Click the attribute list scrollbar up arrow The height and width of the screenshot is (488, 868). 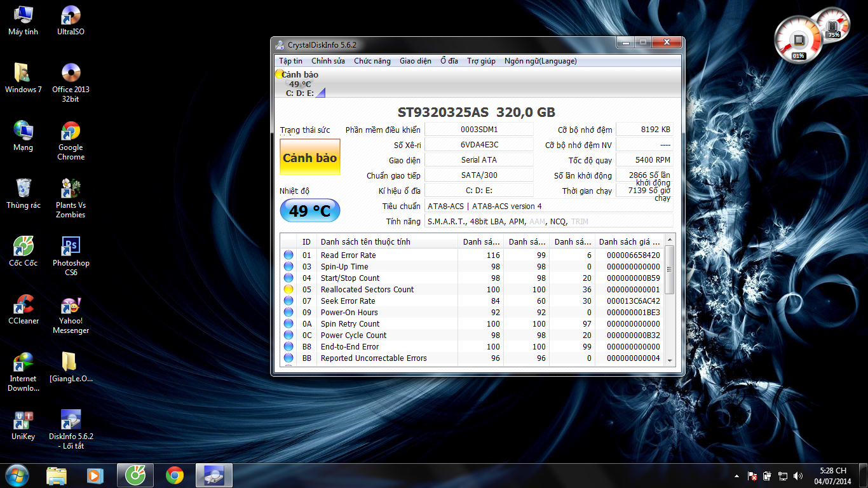pyautogui.click(x=669, y=240)
